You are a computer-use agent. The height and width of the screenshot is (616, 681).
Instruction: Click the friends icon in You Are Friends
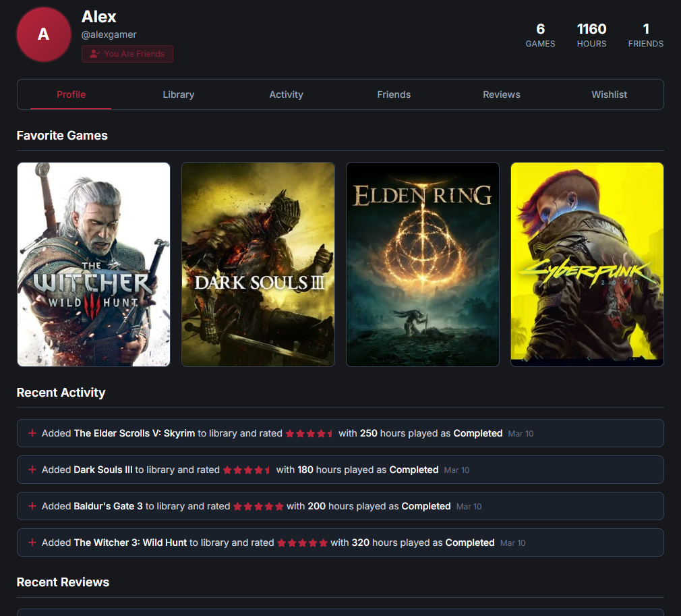pyautogui.click(x=94, y=54)
